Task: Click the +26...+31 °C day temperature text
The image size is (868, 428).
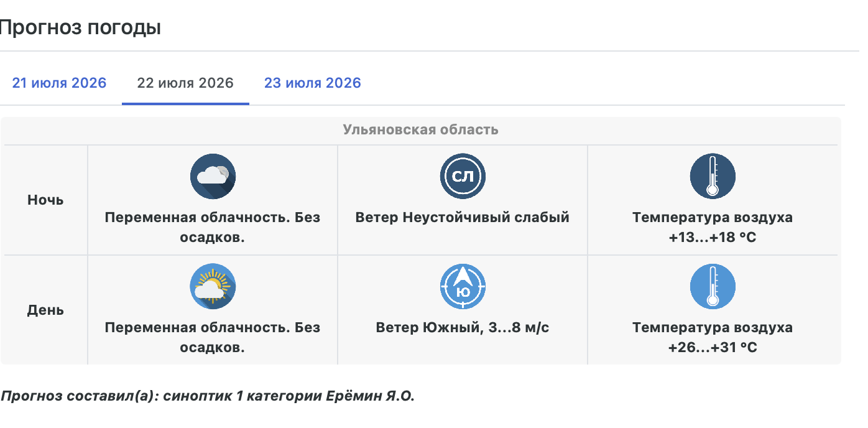Action: (713, 348)
